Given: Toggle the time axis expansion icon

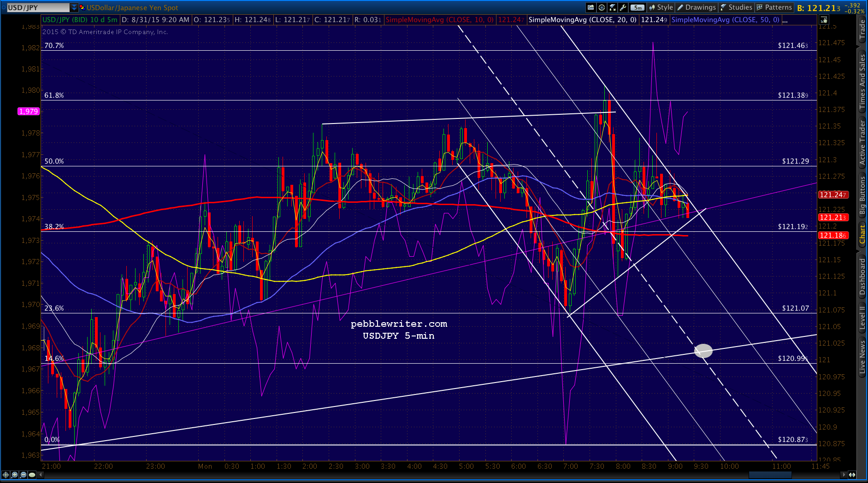Looking at the screenshot, I should 852,475.
